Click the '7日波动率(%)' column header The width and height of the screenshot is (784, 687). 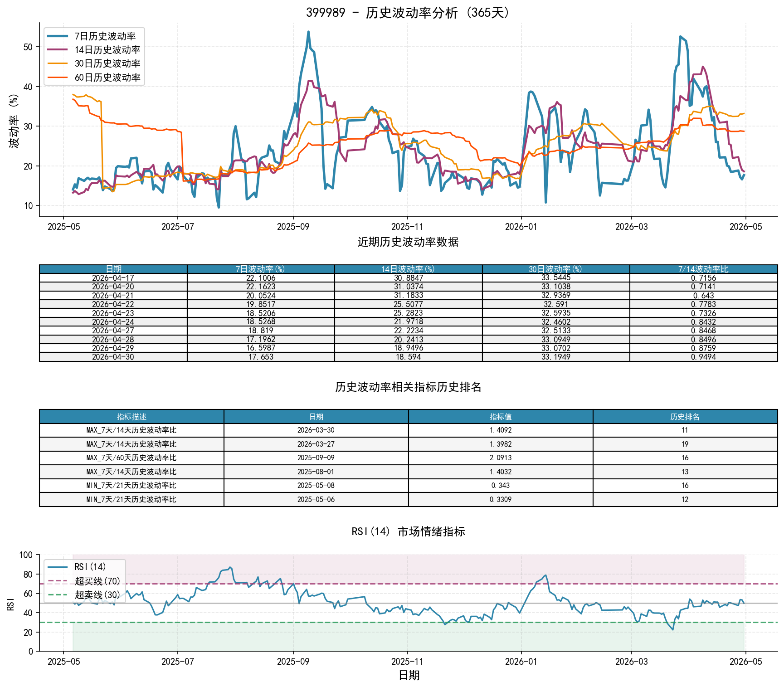point(261,269)
